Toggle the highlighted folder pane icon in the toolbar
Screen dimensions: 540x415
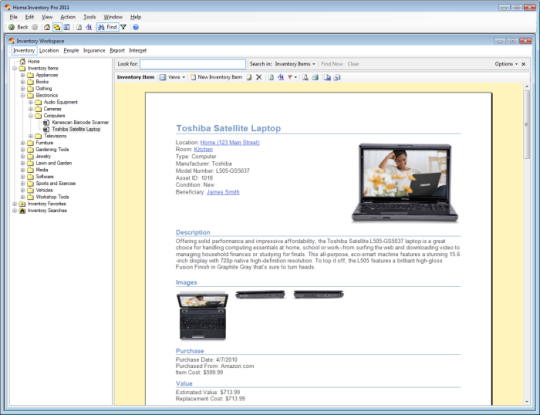56,27
